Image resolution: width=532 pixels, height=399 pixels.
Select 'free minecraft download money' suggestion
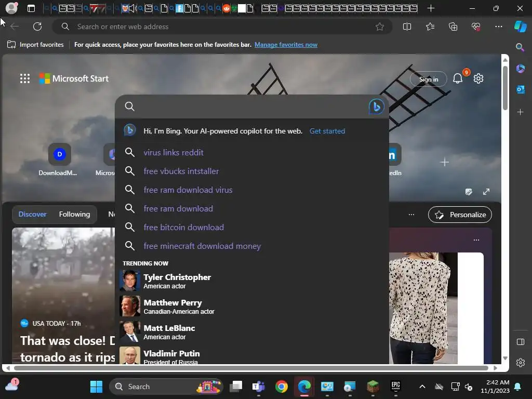coord(252,246)
